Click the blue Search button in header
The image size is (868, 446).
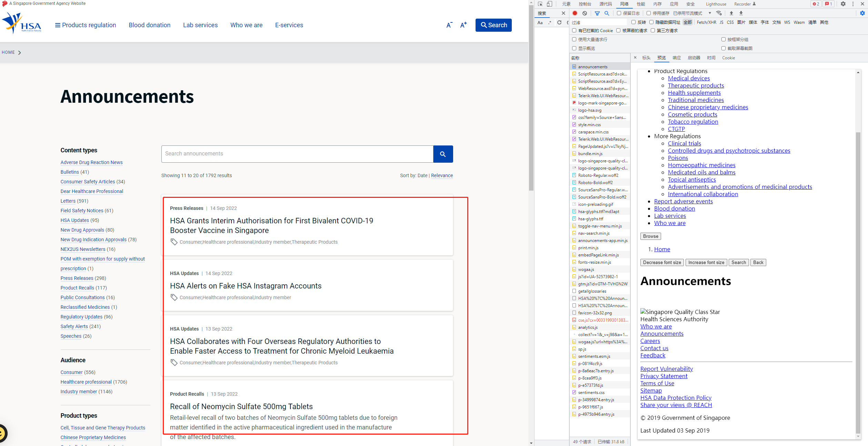[493, 25]
